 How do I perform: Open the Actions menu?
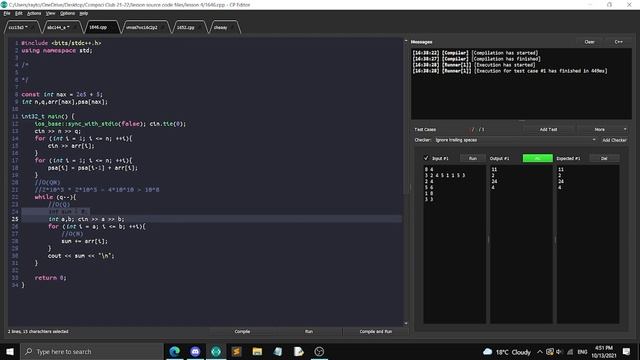click(x=34, y=13)
